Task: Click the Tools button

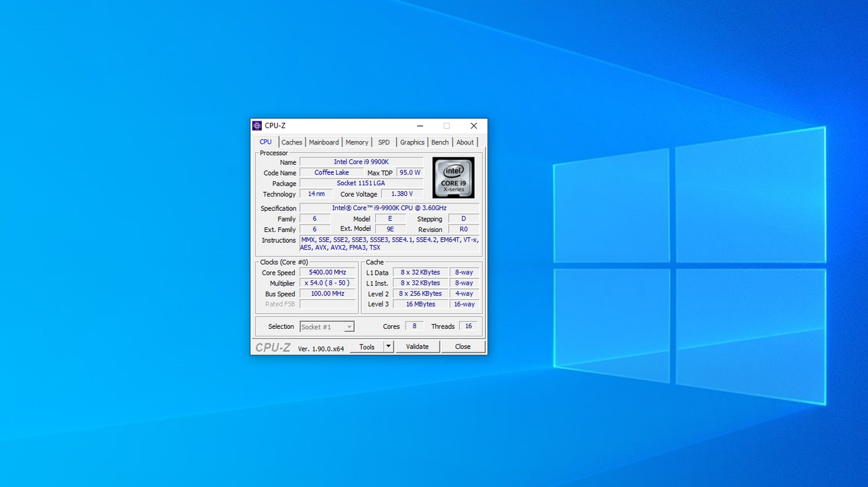Action: (367, 347)
